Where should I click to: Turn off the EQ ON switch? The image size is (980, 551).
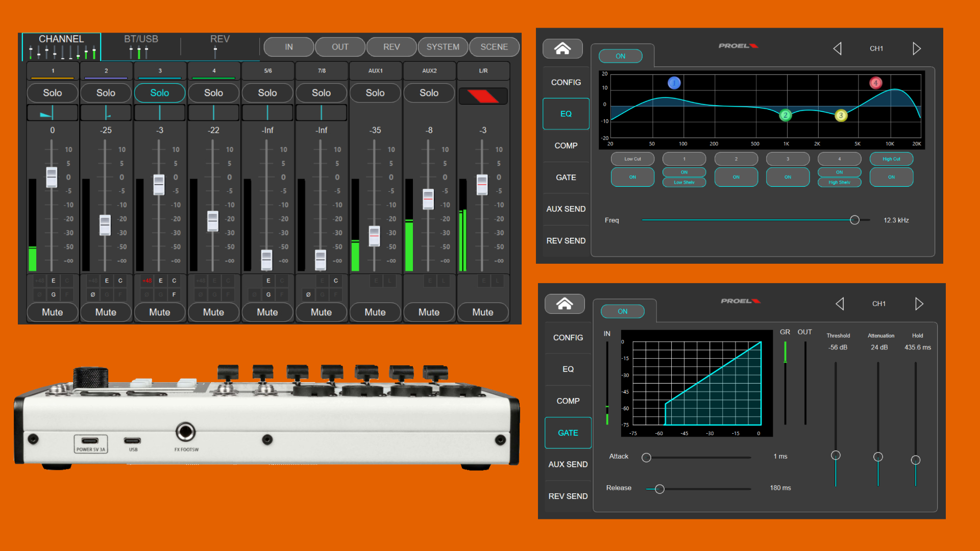click(620, 56)
